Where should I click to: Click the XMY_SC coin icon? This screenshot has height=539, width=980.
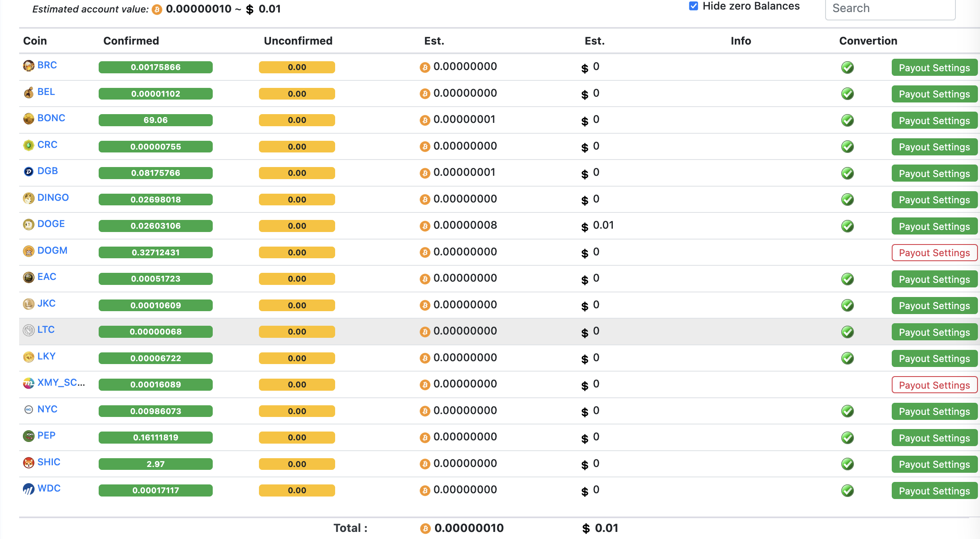[29, 383]
